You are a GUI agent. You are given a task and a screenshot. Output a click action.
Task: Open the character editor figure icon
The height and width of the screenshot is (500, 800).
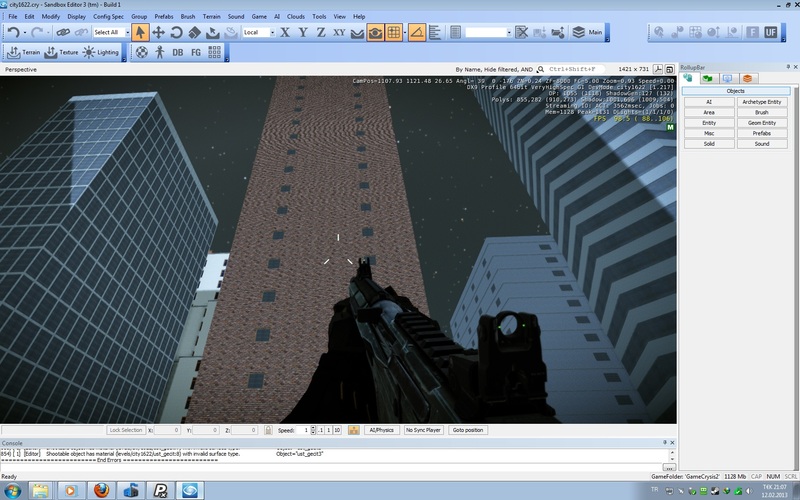click(x=160, y=52)
